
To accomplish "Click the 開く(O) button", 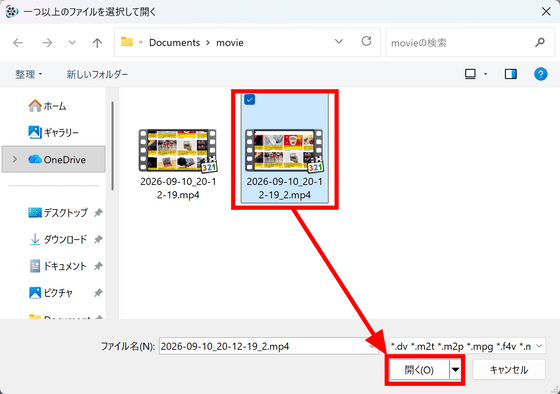I will tap(419, 370).
